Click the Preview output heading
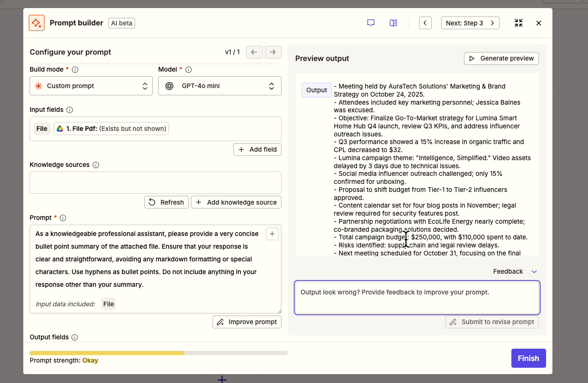Image resolution: width=588 pixels, height=383 pixels. coord(322,58)
